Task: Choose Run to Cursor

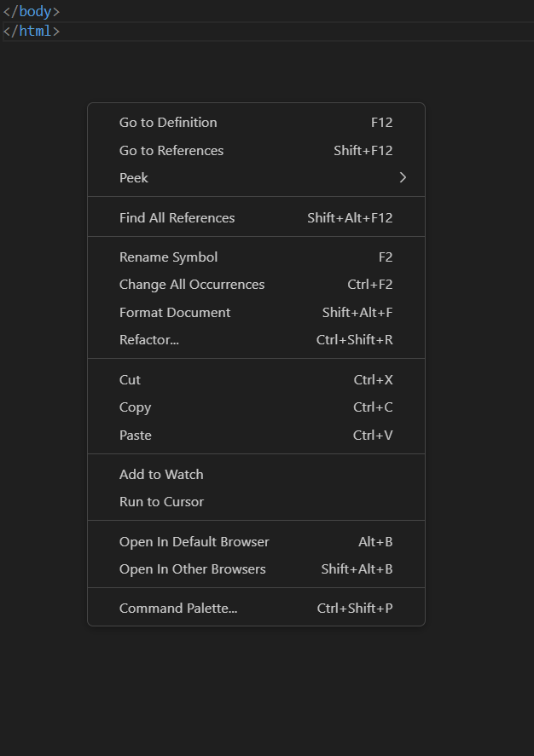Action: point(256,502)
